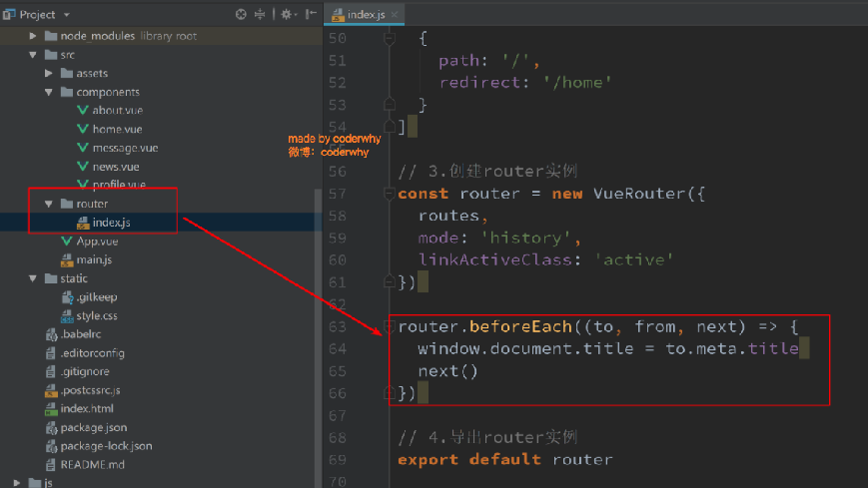868x488 pixels.
Task: Click the Vue icon next to about.vue
Action: coord(83,110)
